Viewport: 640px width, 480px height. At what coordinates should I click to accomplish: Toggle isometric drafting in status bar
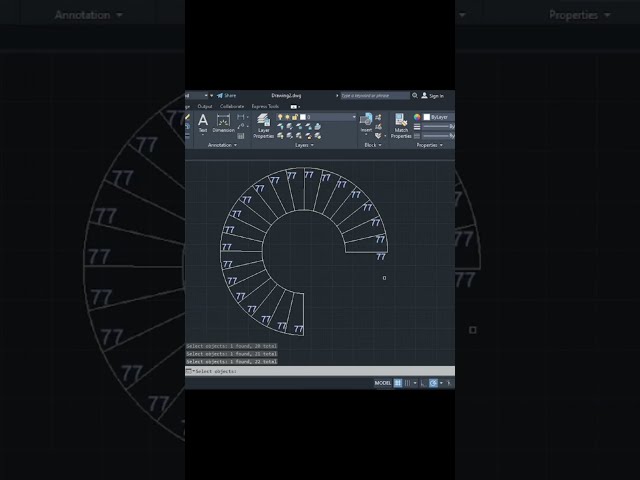pos(449,383)
